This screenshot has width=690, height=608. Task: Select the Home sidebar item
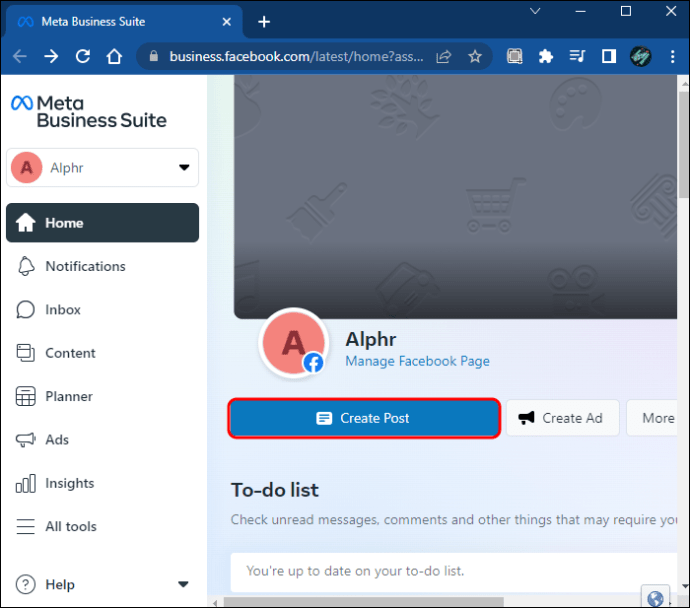103,223
